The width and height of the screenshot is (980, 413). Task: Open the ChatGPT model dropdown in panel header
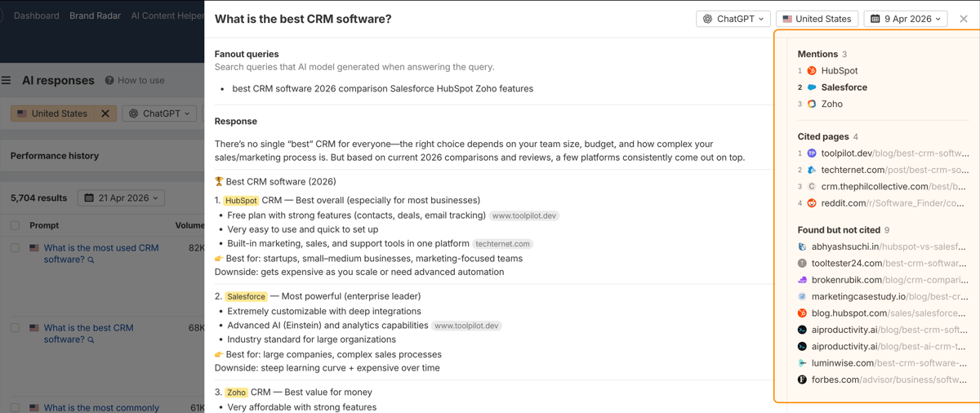[733, 19]
